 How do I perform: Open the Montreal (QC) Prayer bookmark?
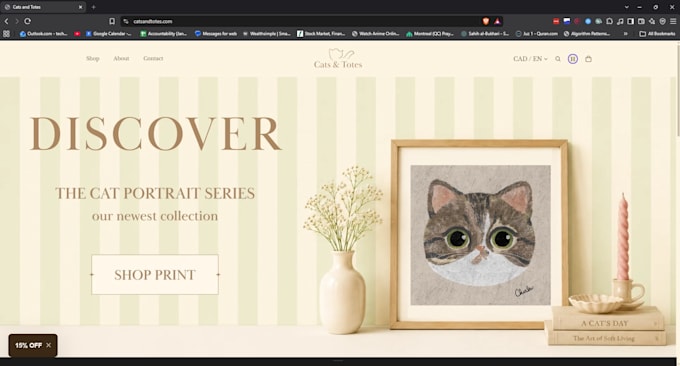430,33
